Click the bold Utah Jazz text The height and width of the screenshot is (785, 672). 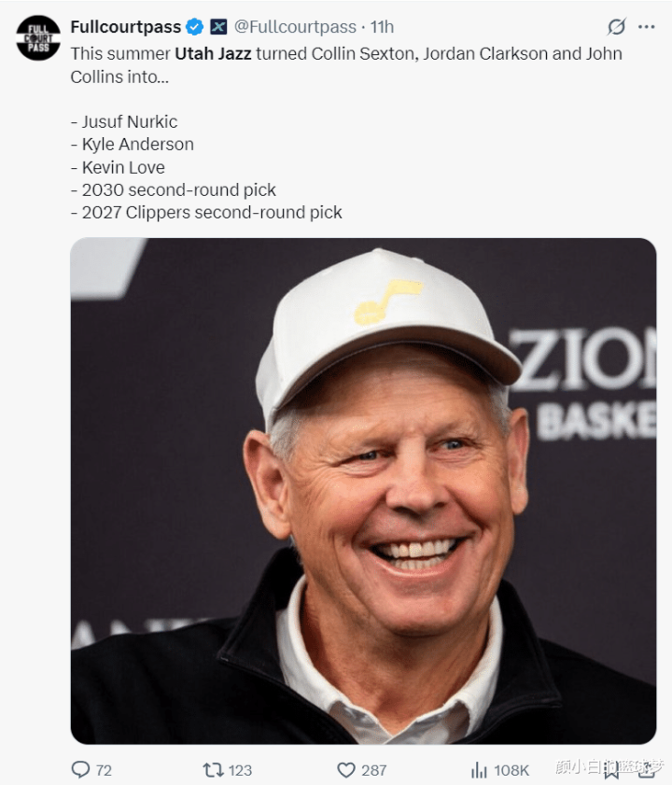coord(211,54)
